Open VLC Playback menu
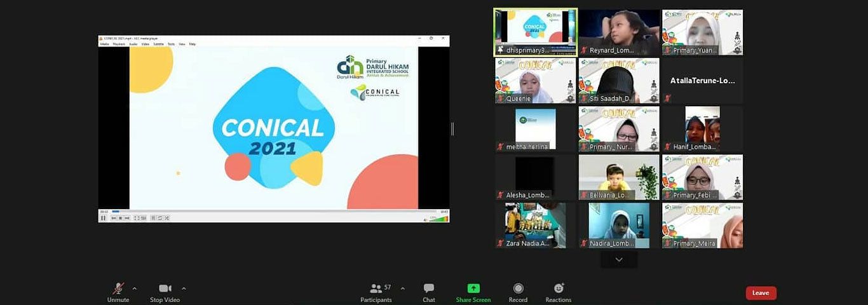Screen dimensions: 868x305 (x=119, y=44)
